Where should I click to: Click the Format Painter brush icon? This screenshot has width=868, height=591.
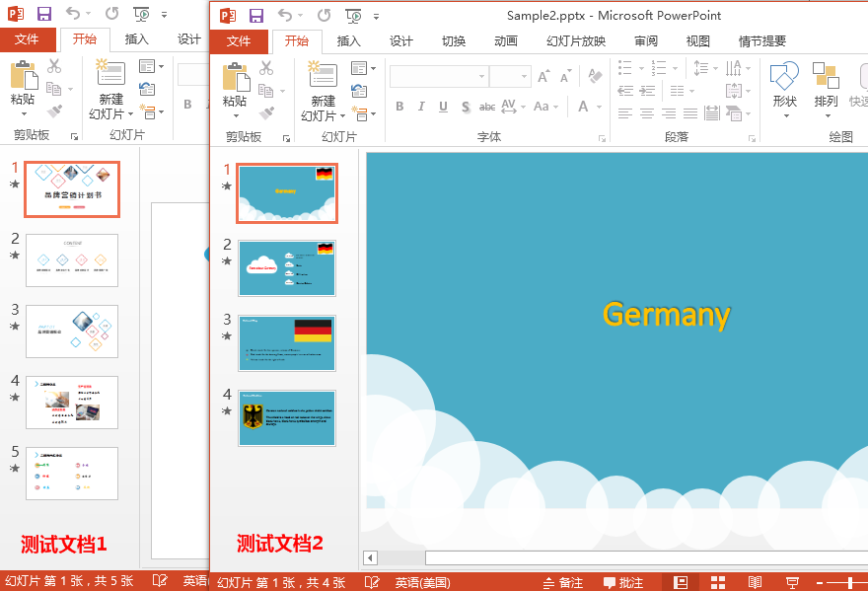pyautogui.click(x=266, y=113)
